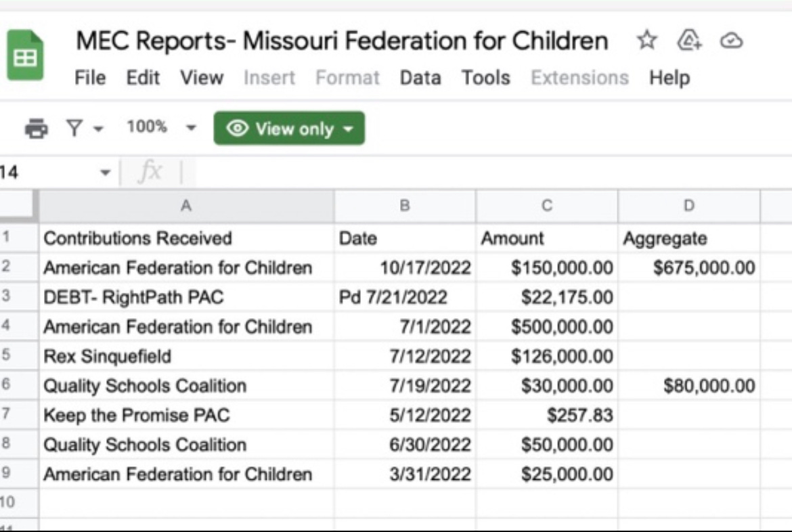Click the Aggregate header cell
Screen dimensions: 792x532
(689, 238)
